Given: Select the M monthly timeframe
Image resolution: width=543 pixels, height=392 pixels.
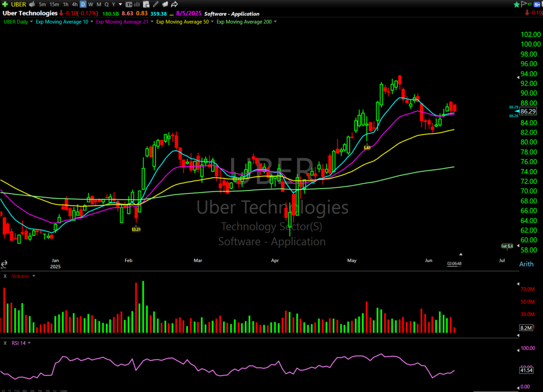Looking at the screenshot, I should click(99, 4).
